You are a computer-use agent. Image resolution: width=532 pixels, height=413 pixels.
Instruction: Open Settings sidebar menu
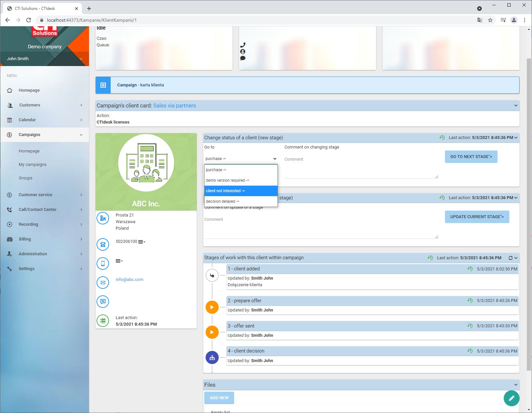(x=45, y=269)
